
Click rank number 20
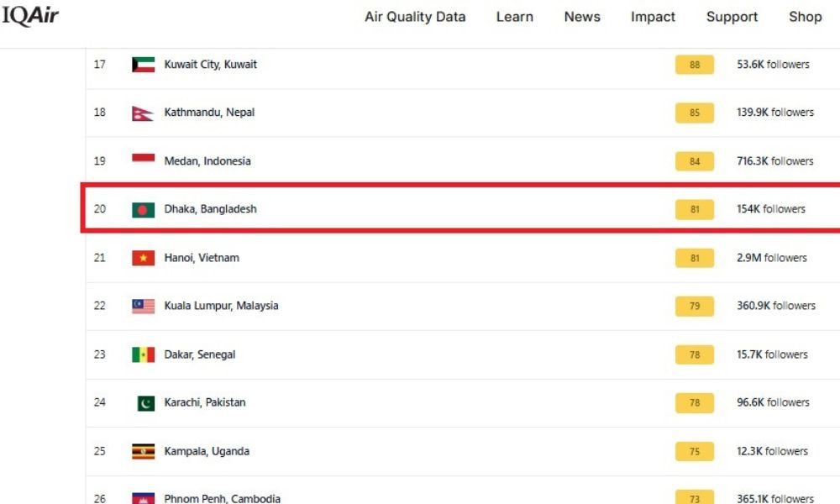pyautogui.click(x=100, y=209)
